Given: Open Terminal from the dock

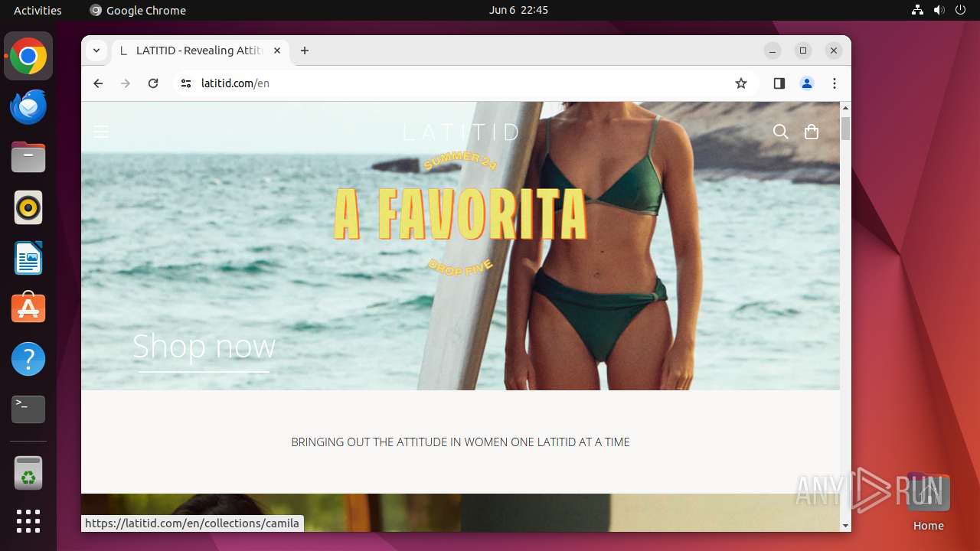Looking at the screenshot, I should tap(28, 409).
